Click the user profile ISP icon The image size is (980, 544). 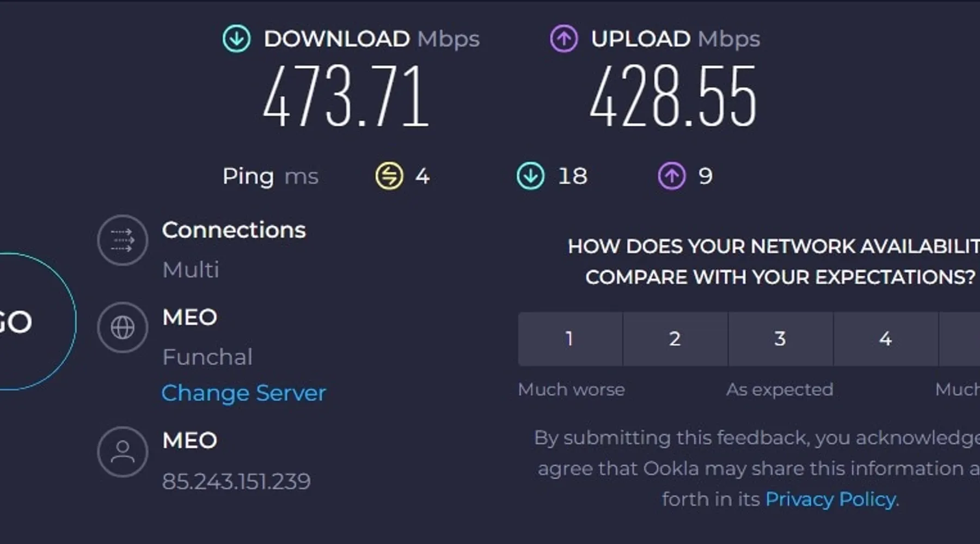tap(122, 452)
